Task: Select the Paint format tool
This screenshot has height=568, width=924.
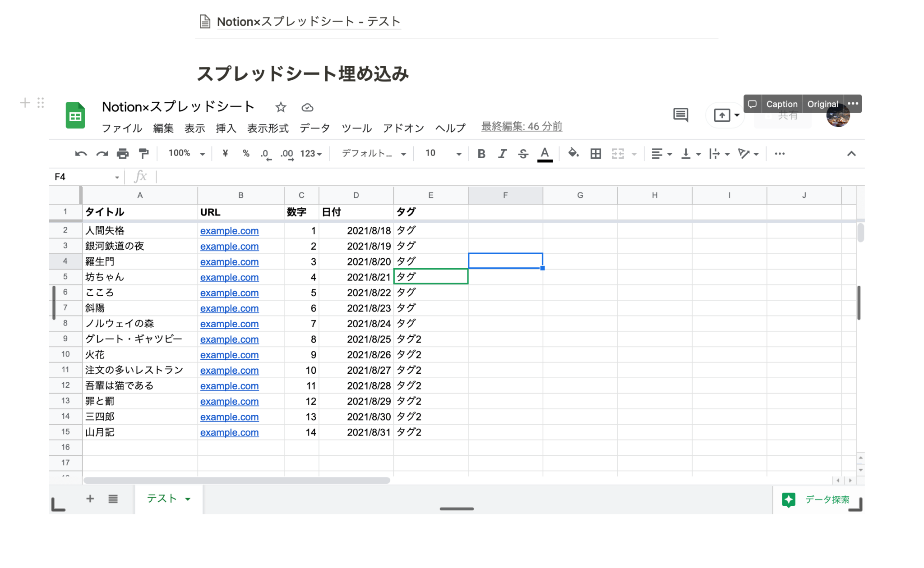Action: tap(143, 153)
